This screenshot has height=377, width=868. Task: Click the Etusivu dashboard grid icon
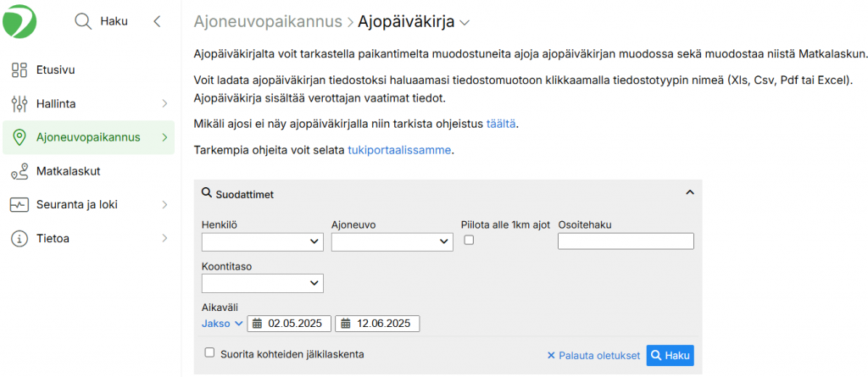[x=19, y=69]
